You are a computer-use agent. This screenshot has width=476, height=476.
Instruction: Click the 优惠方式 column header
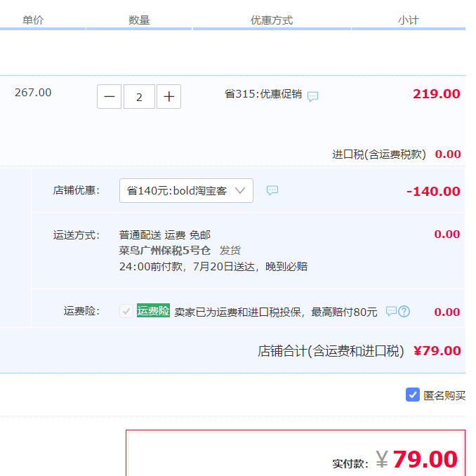(x=272, y=20)
